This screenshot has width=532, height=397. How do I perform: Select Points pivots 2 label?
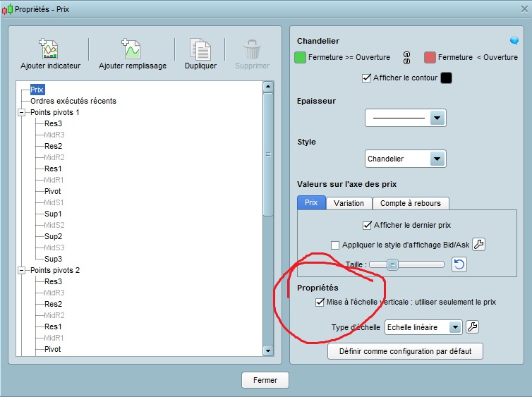tap(55, 270)
